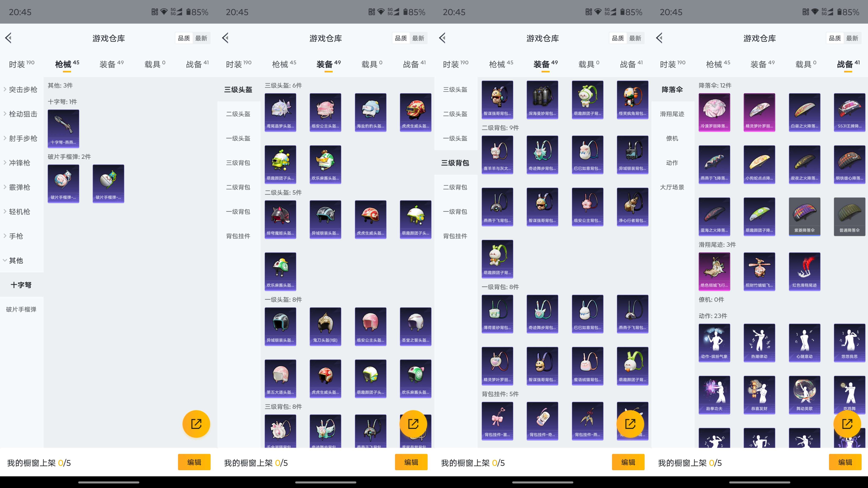The image size is (868, 488).
Task: Collapse the 其他 category
Action: click(x=22, y=260)
